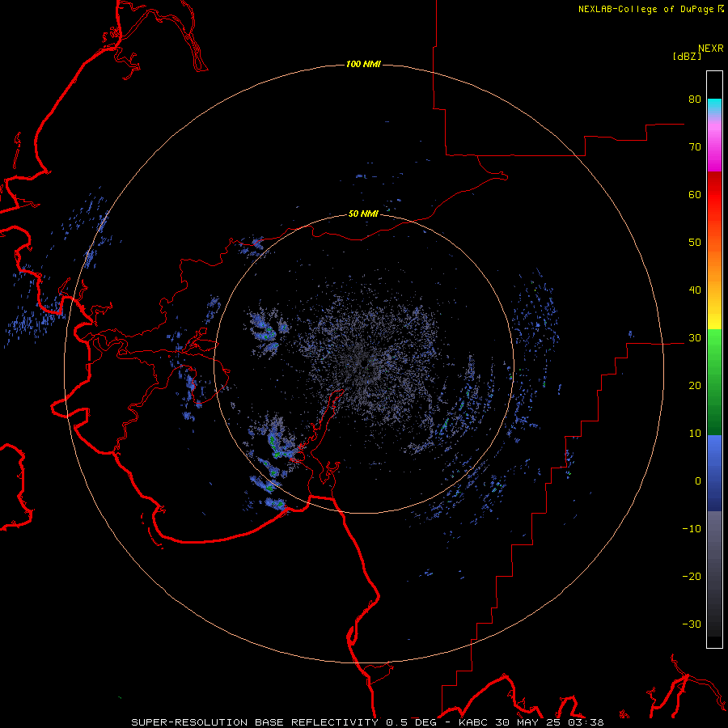The image size is (728, 728).
Task: Click the 40 value on dBZ scale
Action: pyautogui.click(x=695, y=290)
